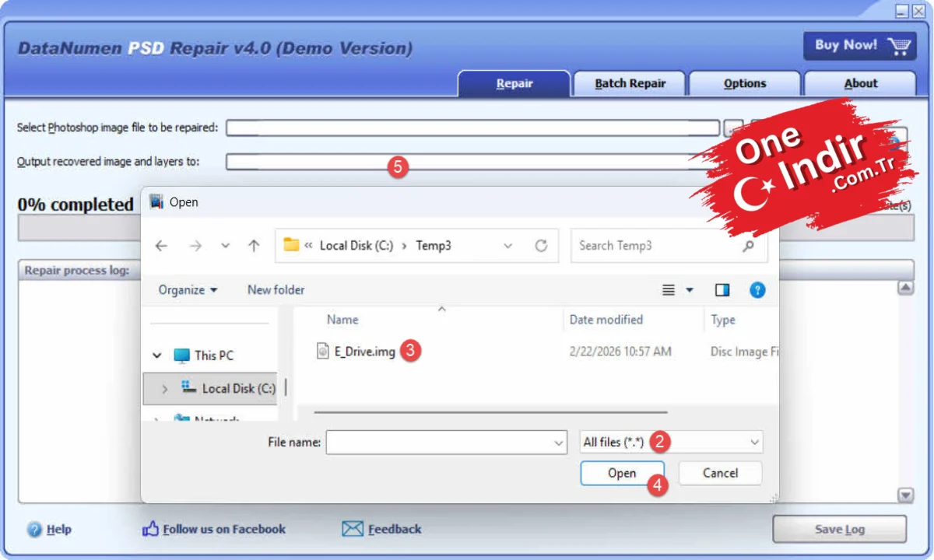This screenshot has width=934, height=560.
Task: Switch to the Repair tab
Action: point(514,83)
